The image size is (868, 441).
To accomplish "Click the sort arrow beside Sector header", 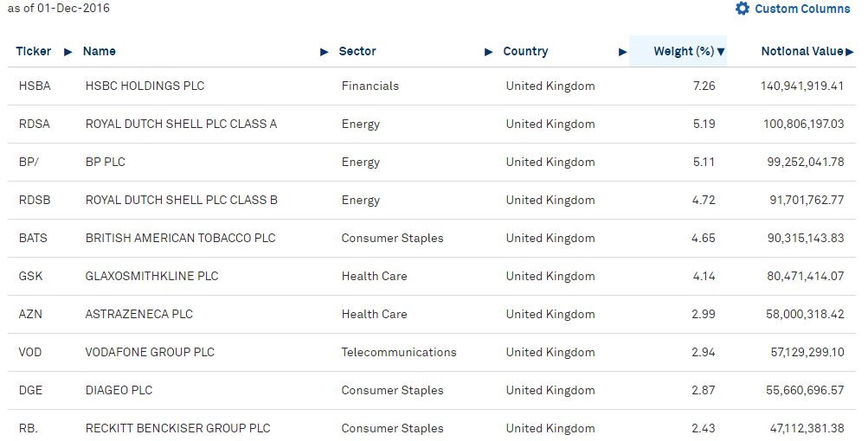I will tap(489, 52).
